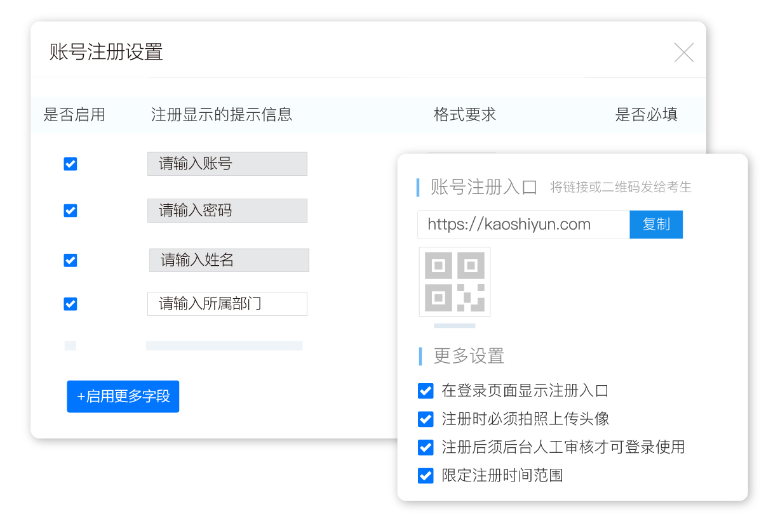The width and height of the screenshot is (782, 526).
Task: Edit the 请输入所属部门 text box
Action: click(x=227, y=304)
